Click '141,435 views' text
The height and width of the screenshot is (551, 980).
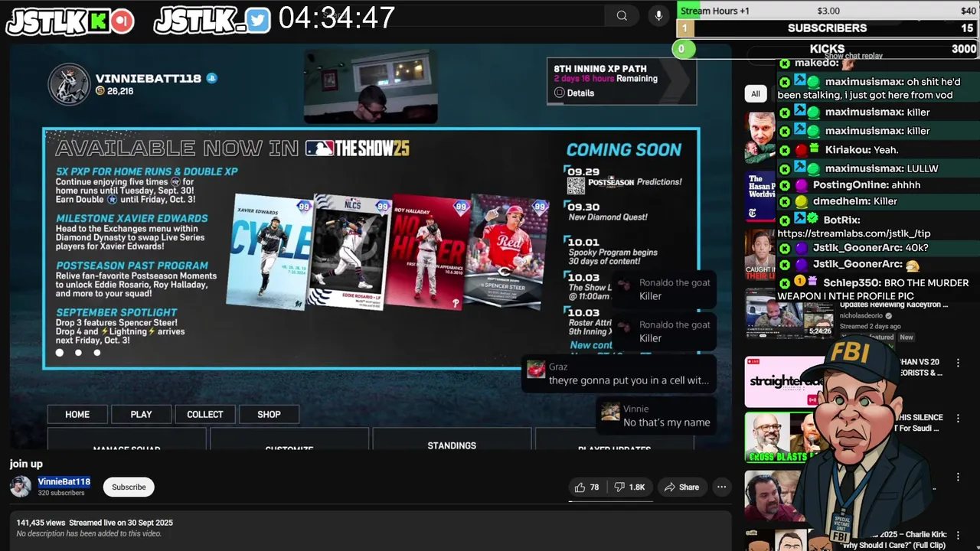[x=41, y=523]
